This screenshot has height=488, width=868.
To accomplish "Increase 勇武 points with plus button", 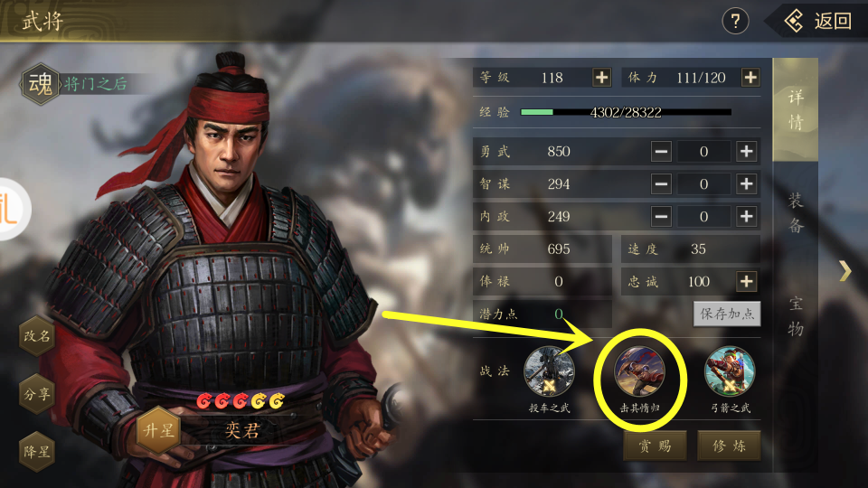I will point(746,151).
